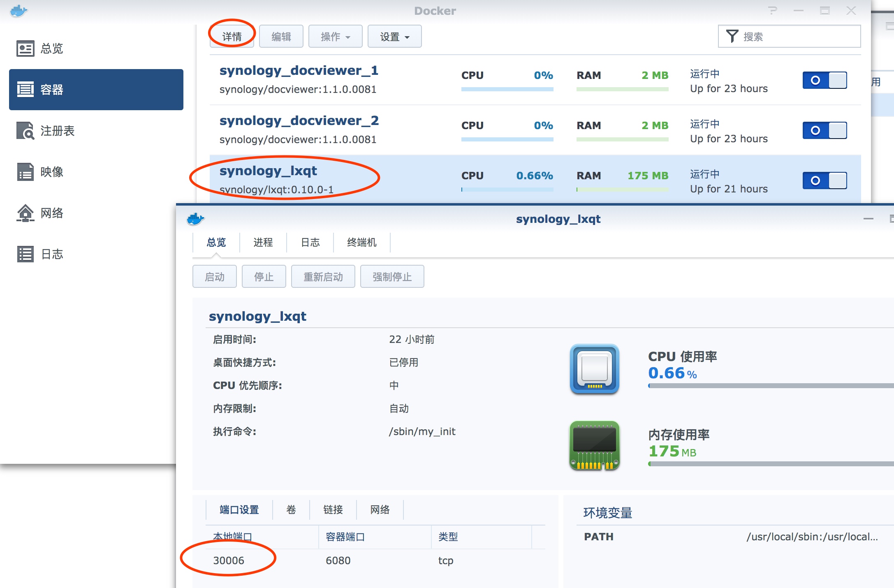Expand the 设置 settings dropdown

point(394,37)
